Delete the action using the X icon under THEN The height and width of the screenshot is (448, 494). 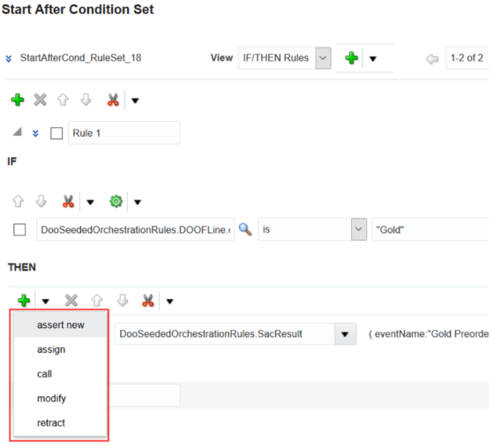[x=71, y=300]
